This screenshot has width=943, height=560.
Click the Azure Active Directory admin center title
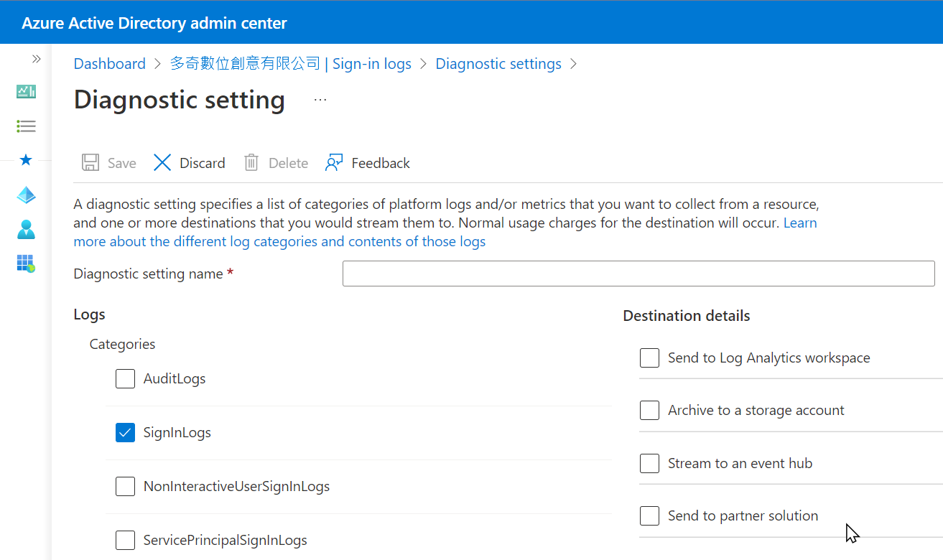(x=154, y=23)
